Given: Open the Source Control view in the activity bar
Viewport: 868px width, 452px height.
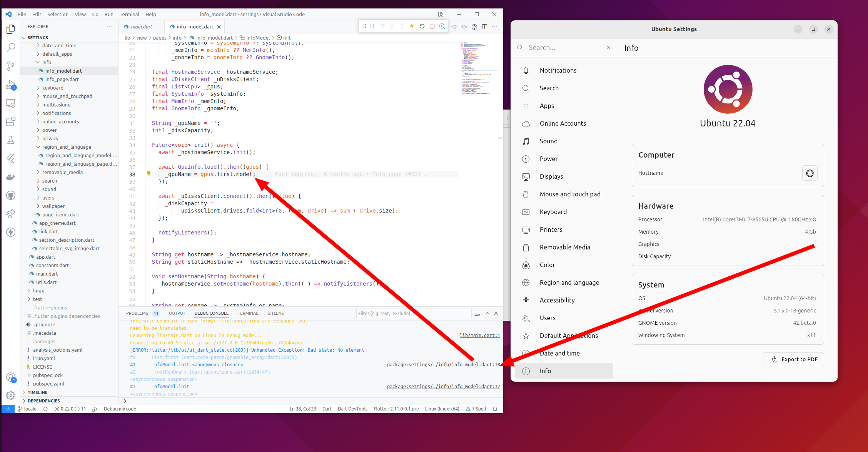Looking at the screenshot, I should (11, 66).
